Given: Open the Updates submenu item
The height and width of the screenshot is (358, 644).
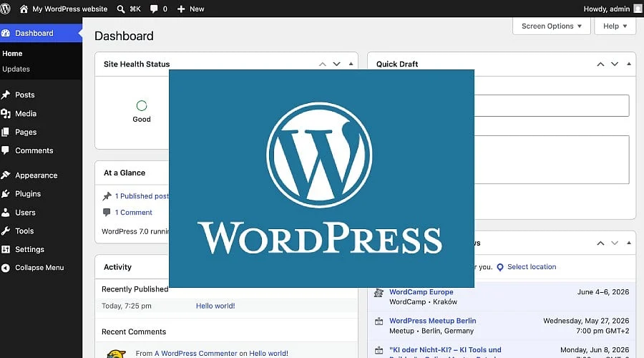Looking at the screenshot, I should tap(16, 69).
